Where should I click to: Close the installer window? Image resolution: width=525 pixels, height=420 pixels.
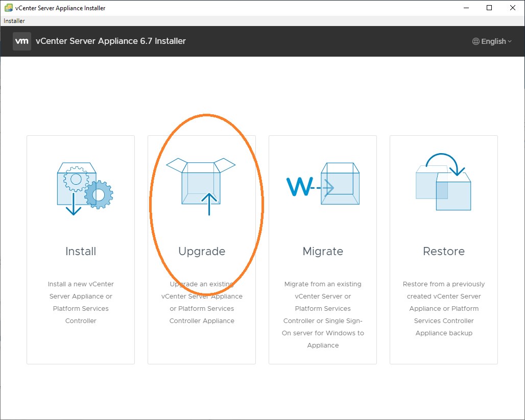point(513,8)
